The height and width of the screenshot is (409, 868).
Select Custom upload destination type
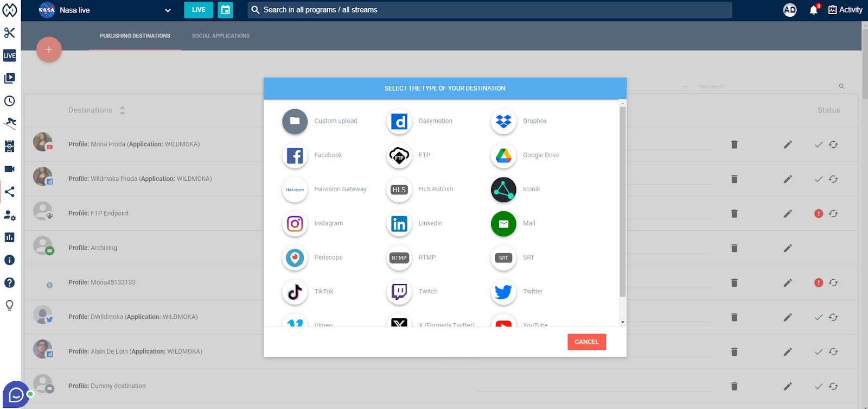295,121
